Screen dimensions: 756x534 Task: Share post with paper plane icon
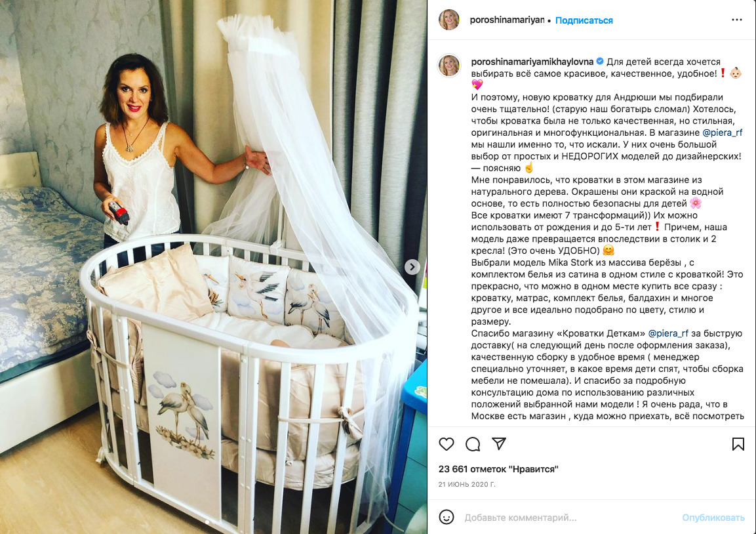[498, 443]
